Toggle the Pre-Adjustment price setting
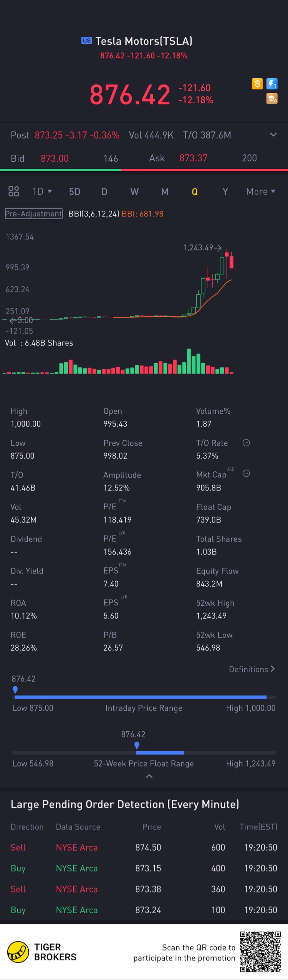The width and height of the screenshot is (288, 980). tap(33, 213)
